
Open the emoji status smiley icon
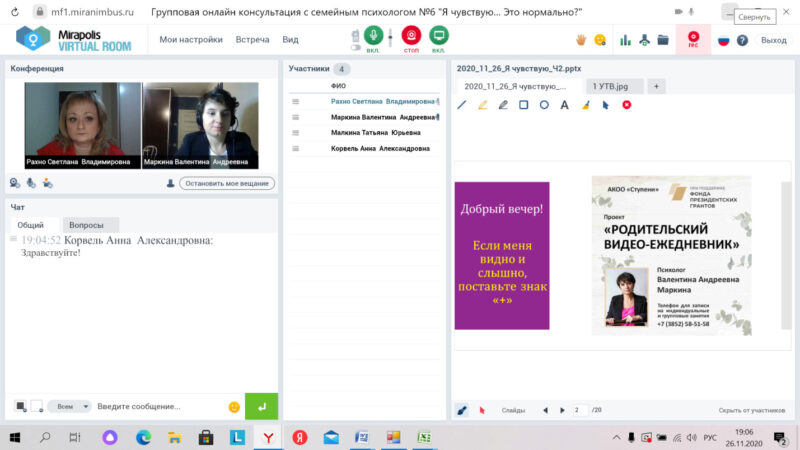[600, 40]
